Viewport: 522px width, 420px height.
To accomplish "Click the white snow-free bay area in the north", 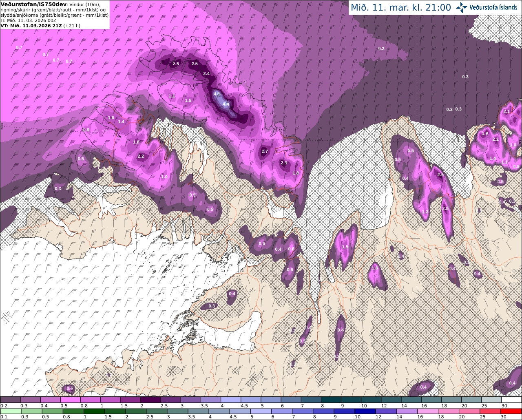I will [347, 175].
